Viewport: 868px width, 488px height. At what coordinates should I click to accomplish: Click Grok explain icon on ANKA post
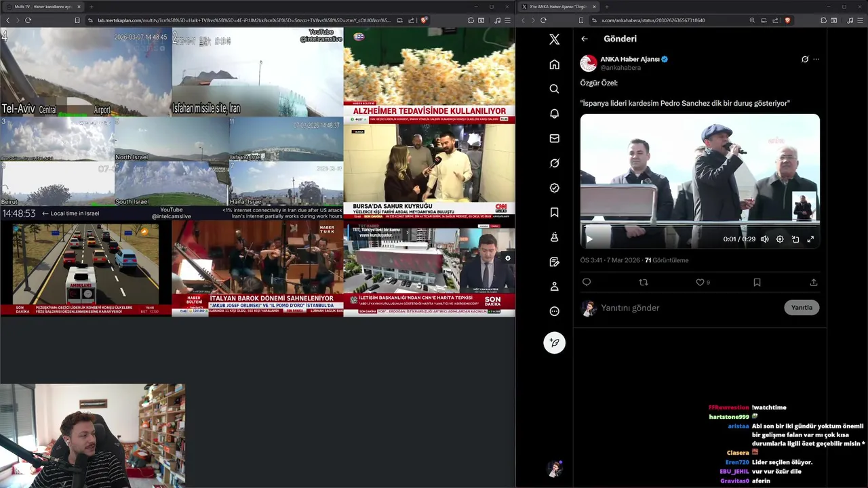pos(804,59)
